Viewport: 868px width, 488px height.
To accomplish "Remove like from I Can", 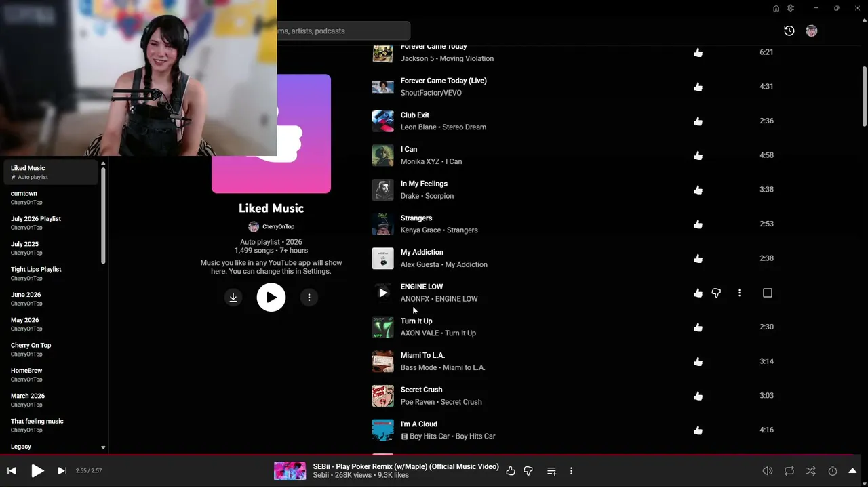I will [x=698, y=155].
